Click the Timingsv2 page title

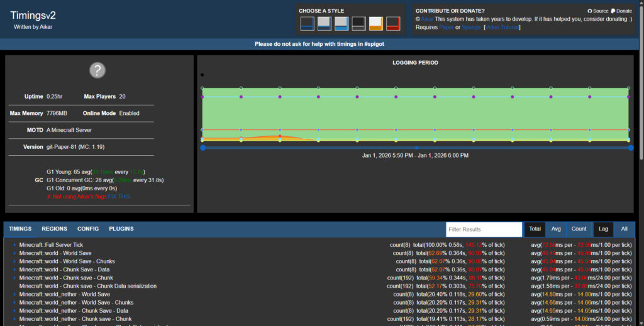coord(33,16)
